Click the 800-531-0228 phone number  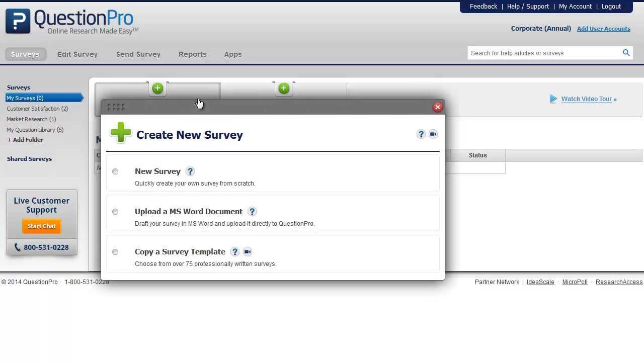click(46, 247)
